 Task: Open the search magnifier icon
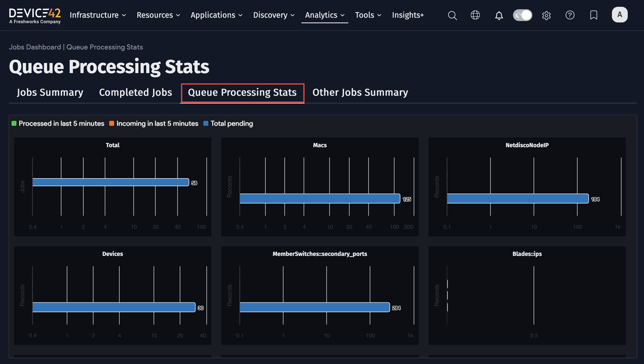pyautogui.click(x=452, y=15)
